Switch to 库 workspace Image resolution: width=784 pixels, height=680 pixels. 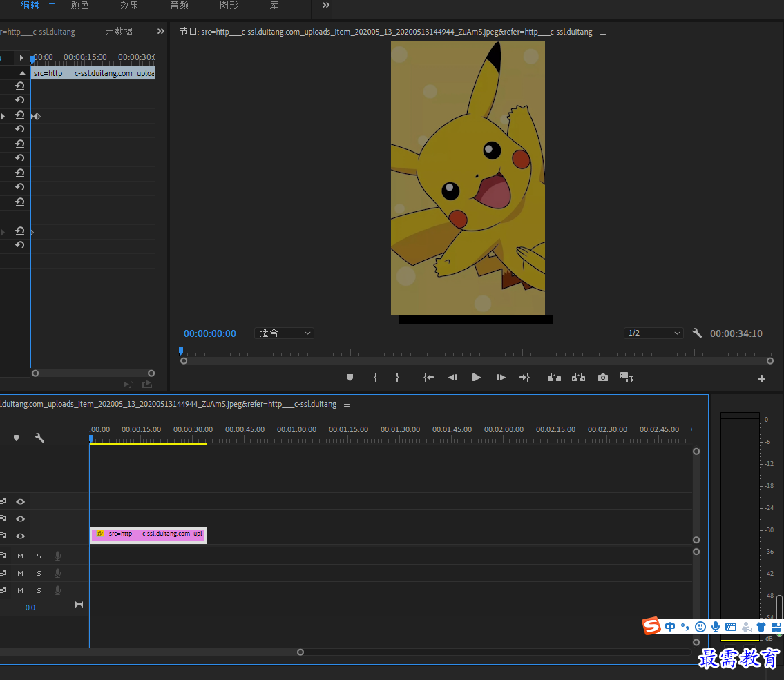[274, 5]
